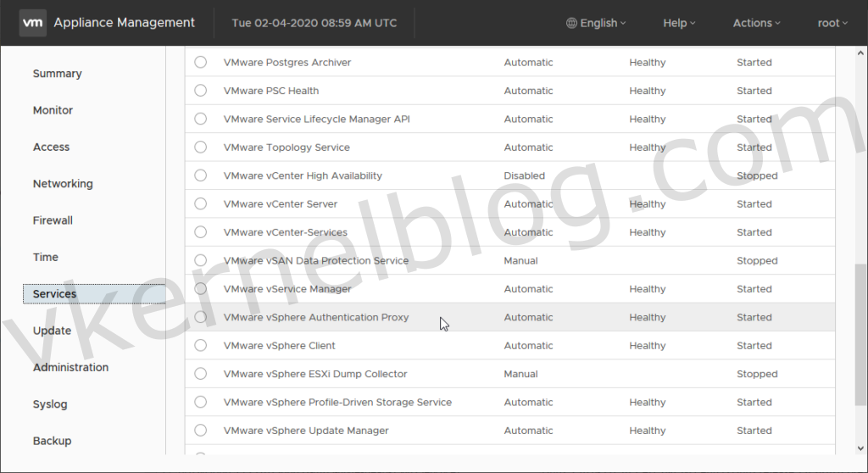Click VMware vCenter High Availability name

(x=303, y=175)
